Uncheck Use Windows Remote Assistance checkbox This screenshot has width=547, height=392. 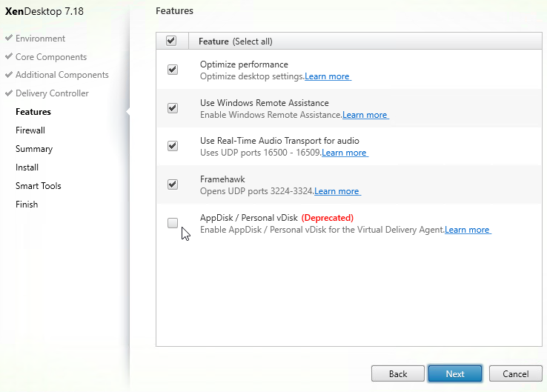pos(173,107)
